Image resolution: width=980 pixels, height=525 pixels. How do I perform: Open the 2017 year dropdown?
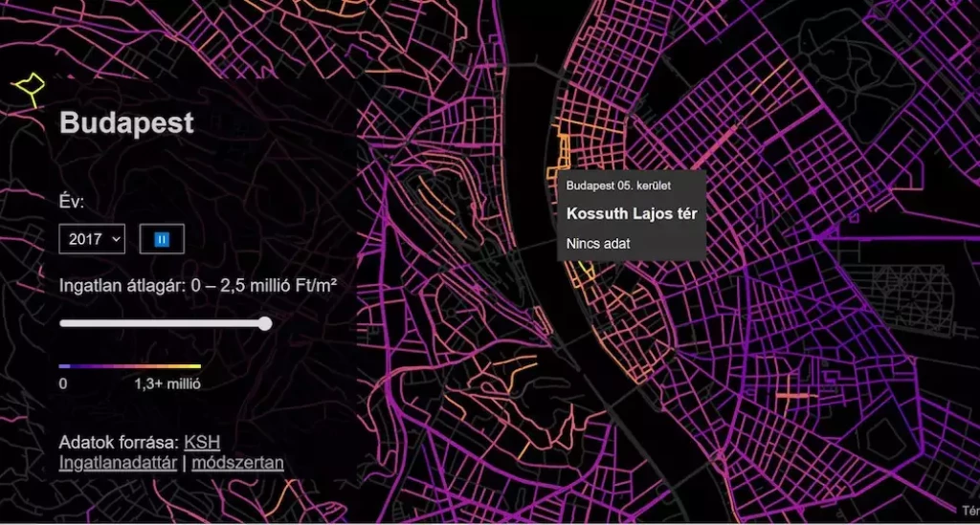coord(92,239)
